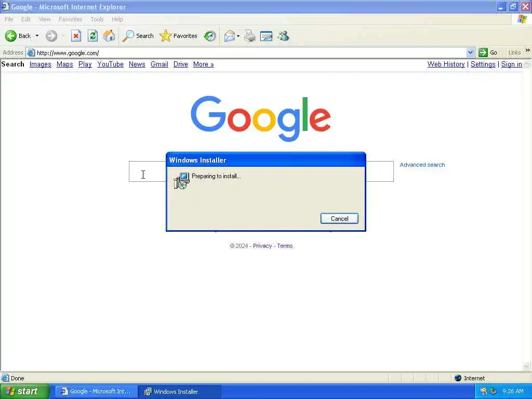The image size is (532, 399).
Task: Click the Address bar URL field
Action: [251, 53]
